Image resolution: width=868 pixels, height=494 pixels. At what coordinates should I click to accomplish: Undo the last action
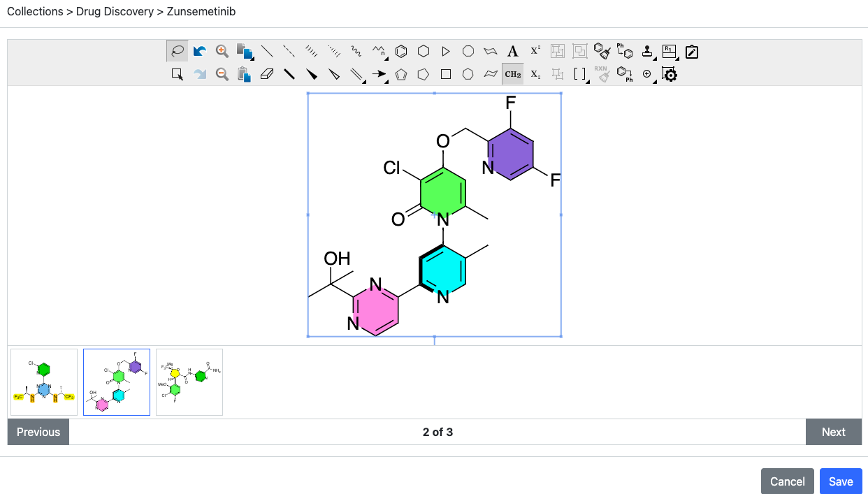[199, 51]
